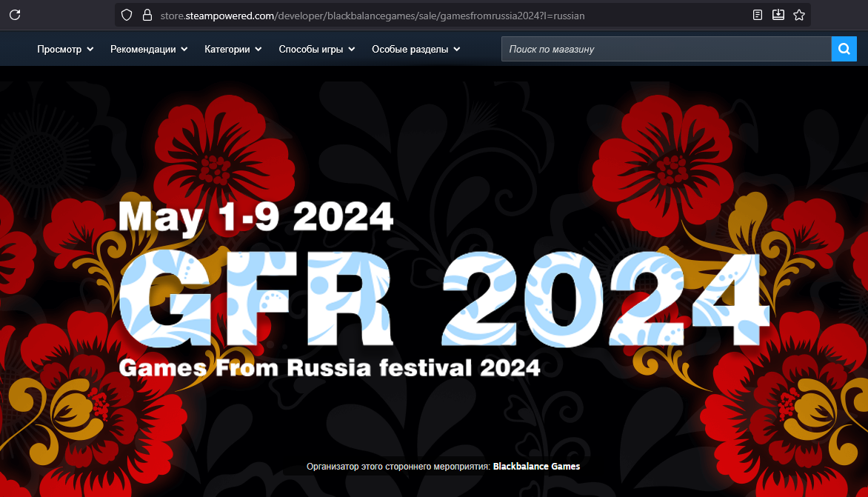Viewport: 868px width, 497px height.
Task: Open the Blackbalance Games organizer link
Action: coord(536,467)
